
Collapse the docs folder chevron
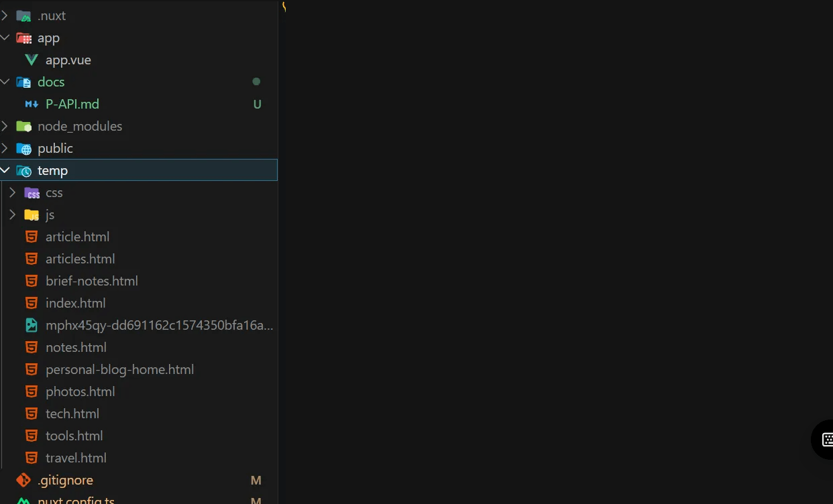[x=5, y=82]
